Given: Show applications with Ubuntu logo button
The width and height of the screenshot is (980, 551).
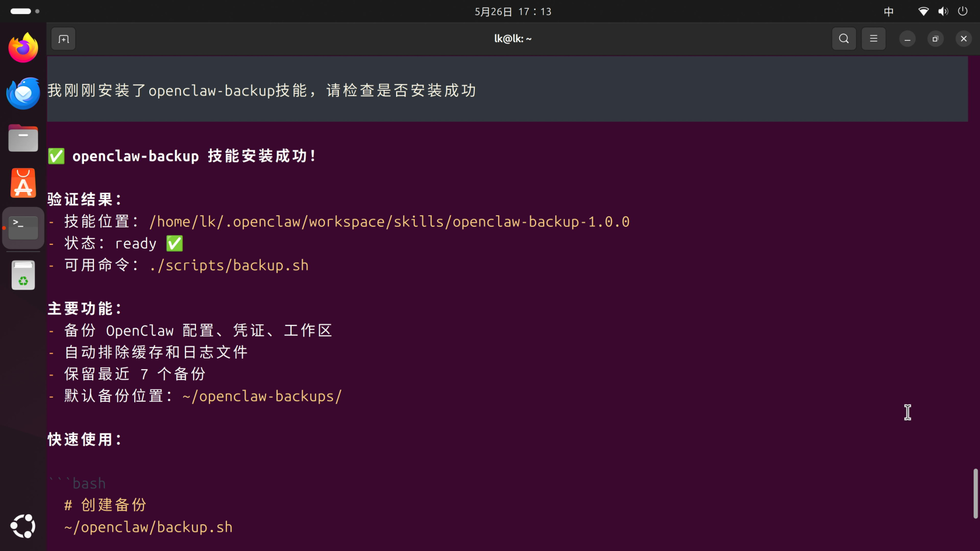Looking at the screenshot, I should coord(23,526).
